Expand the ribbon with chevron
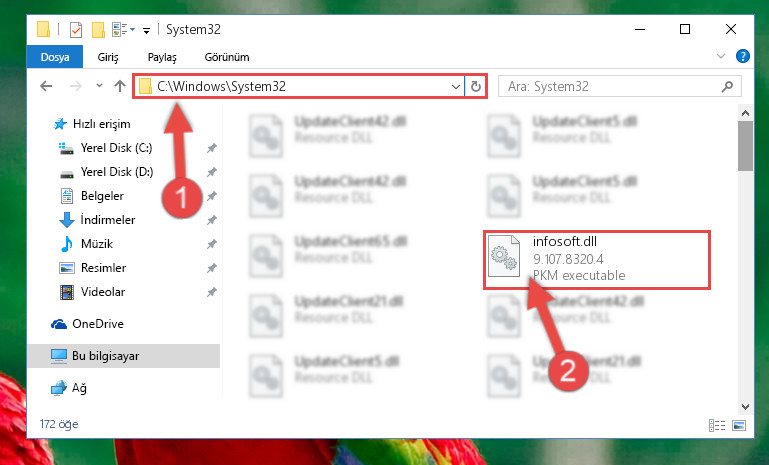Viewport: 769px width, 465px height. tap(721, 56)
